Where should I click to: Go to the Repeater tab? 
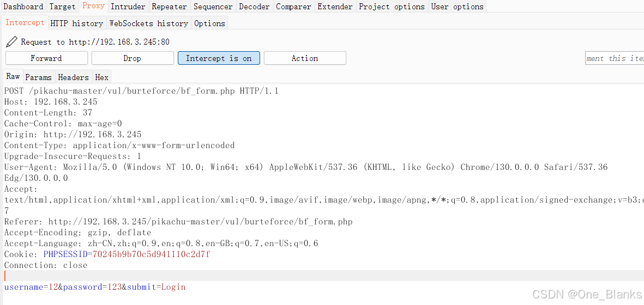click(169, 7)
